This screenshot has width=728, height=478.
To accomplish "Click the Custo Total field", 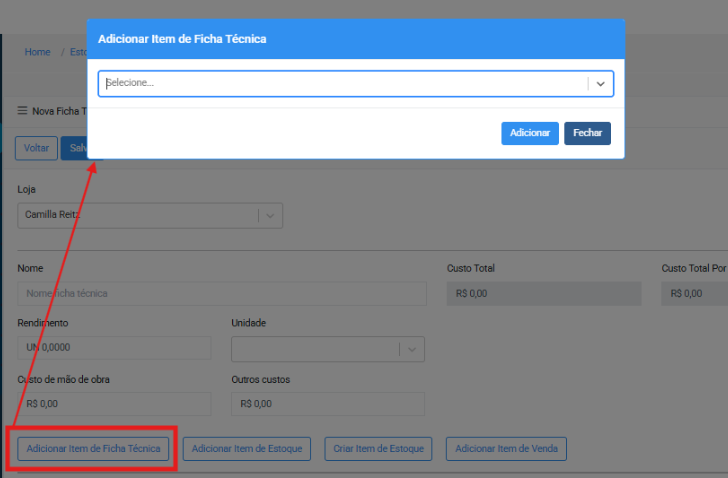I will [542, 293].
